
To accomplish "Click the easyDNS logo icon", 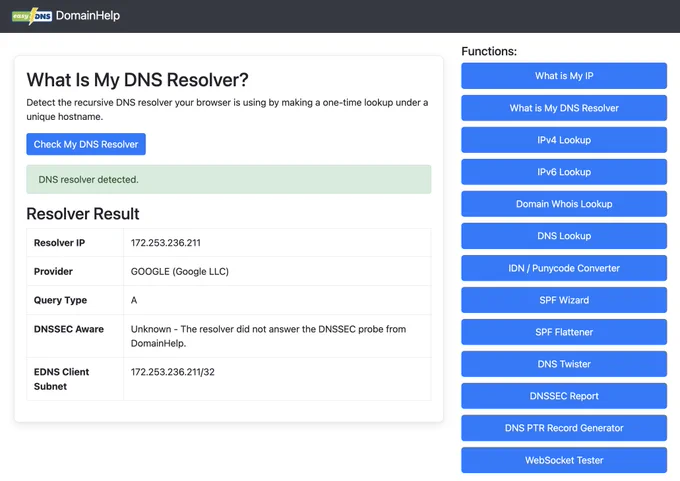I will point(32,16).
